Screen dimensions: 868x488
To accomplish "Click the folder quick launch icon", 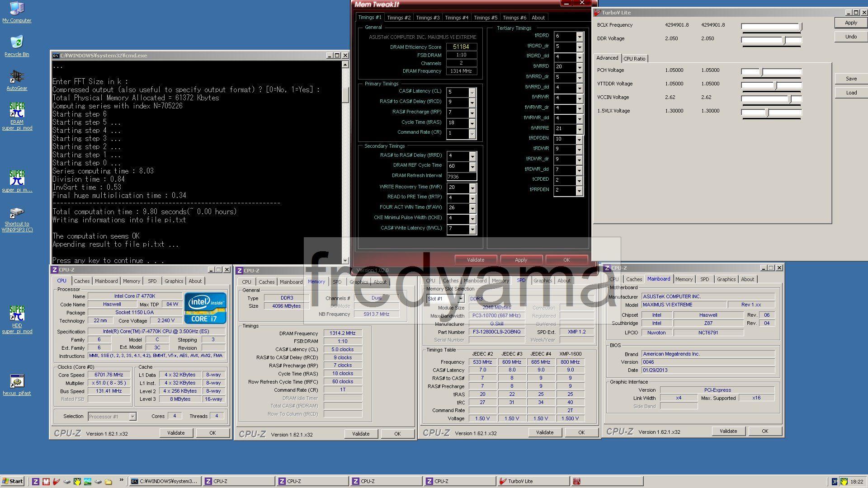I will 108,482.
